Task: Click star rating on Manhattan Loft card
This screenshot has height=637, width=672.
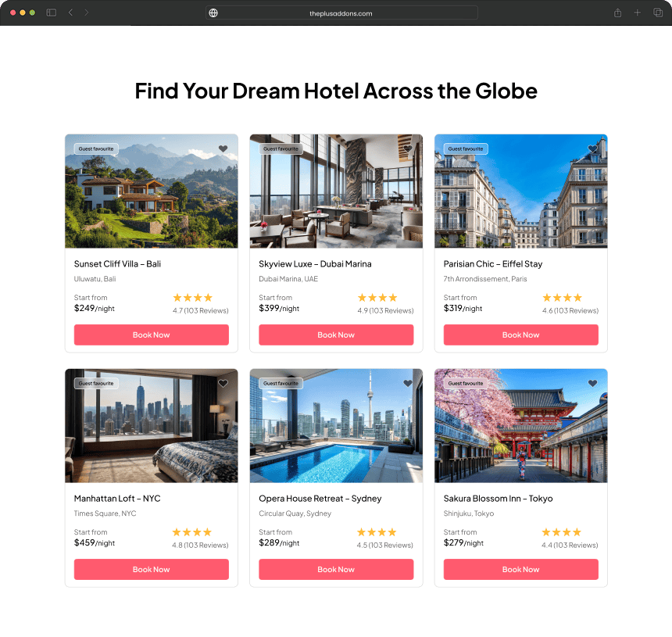Action: [192, 532]
